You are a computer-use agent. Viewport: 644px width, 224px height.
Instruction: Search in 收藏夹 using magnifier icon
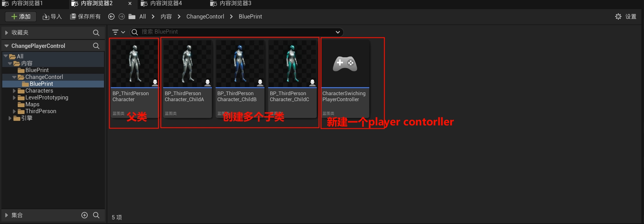pyautogui.click(x=96, y=33)
